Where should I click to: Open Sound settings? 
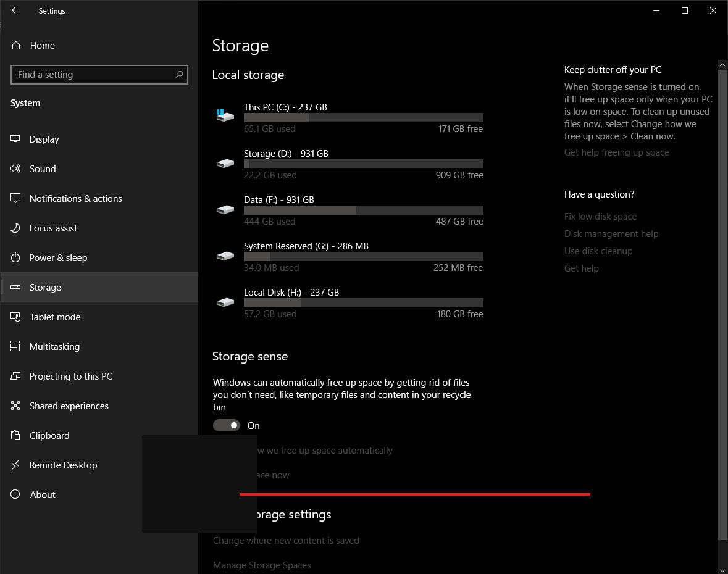tap(99, 169)
